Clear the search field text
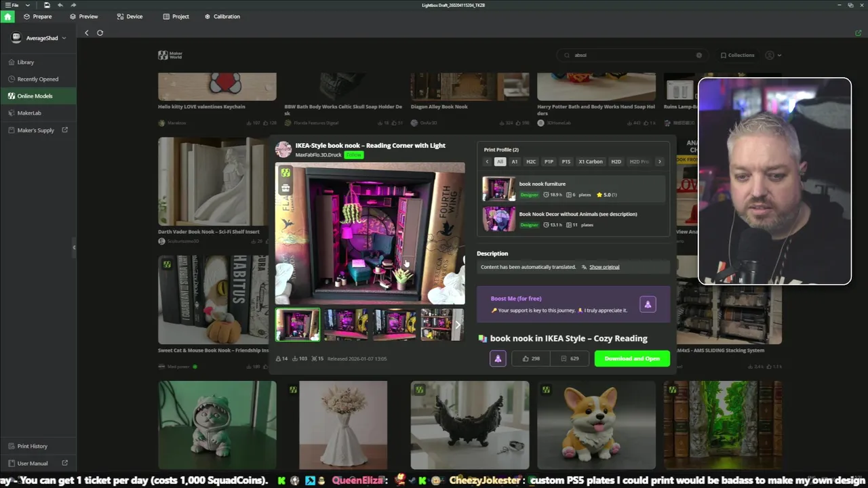868x488 pixels. point(698,55)
